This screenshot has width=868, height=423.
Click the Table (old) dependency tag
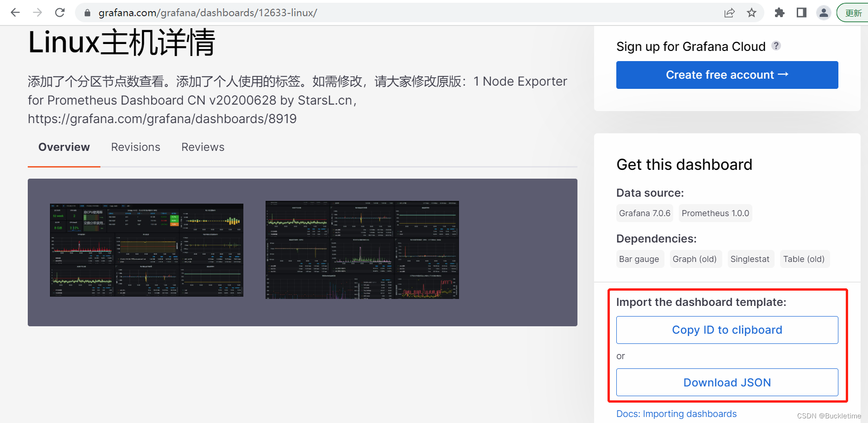[804, 259]
